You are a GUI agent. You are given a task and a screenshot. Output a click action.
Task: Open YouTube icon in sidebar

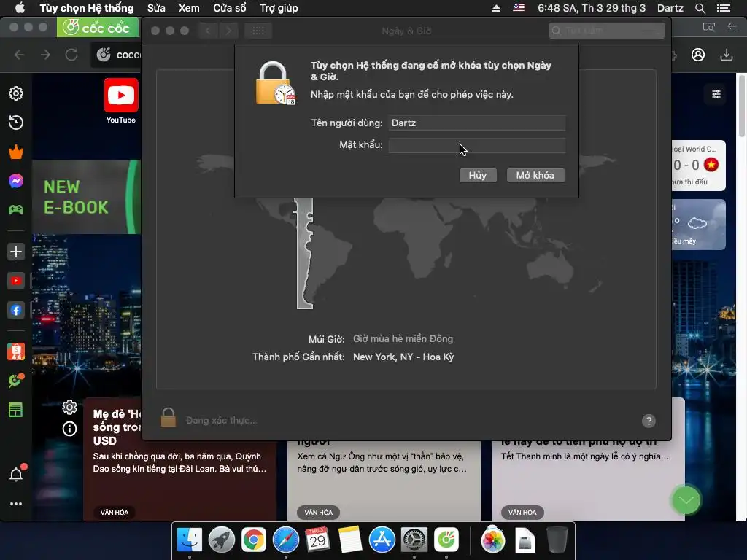click(x=16, y=281)
